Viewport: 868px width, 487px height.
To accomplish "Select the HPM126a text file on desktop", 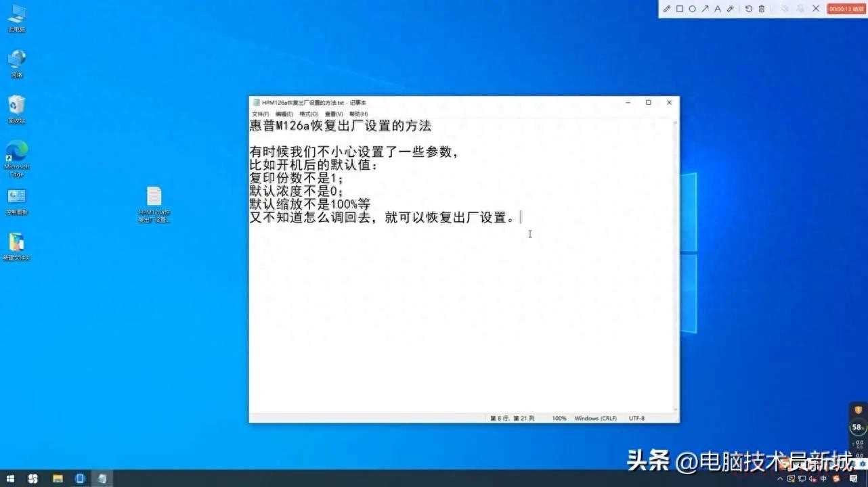I will coord(154,204).
